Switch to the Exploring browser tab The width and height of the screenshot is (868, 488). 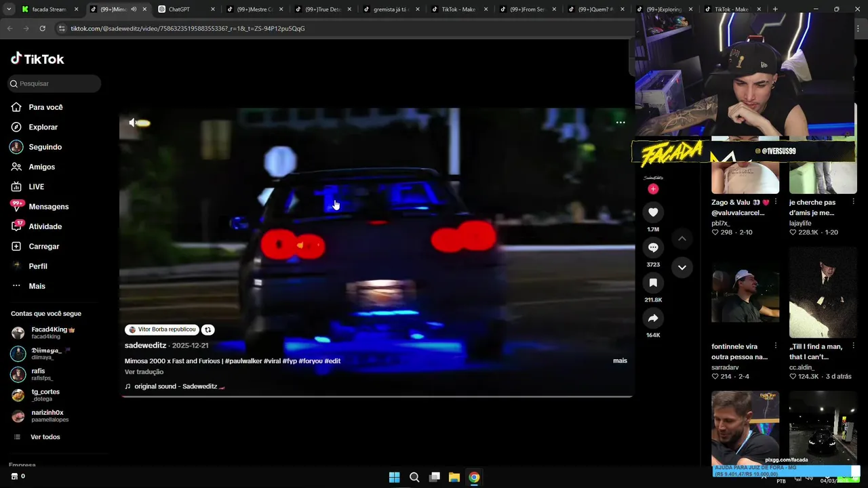664,9
